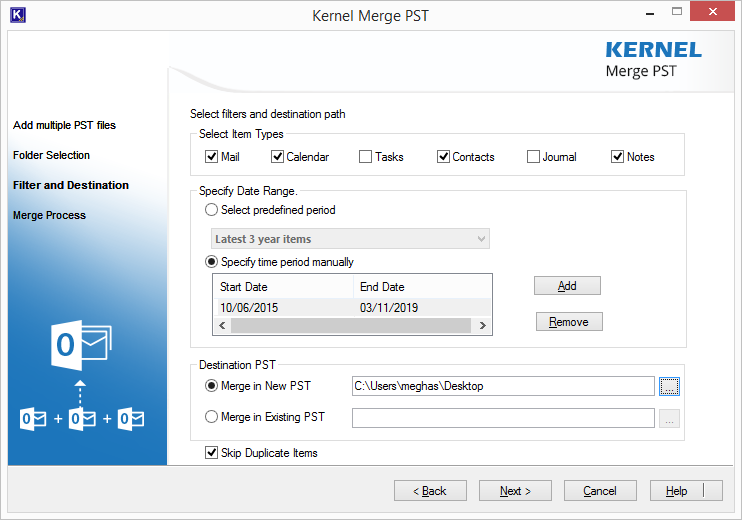742x520 pixels.
Task: Open Filter and Destination step
Action: coord(71,185)
